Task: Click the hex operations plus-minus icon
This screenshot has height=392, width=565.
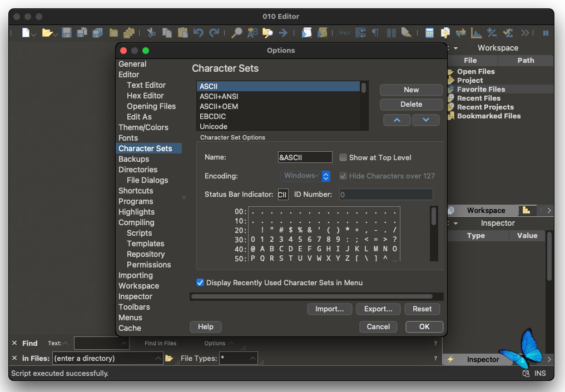Action: (492, 33)
